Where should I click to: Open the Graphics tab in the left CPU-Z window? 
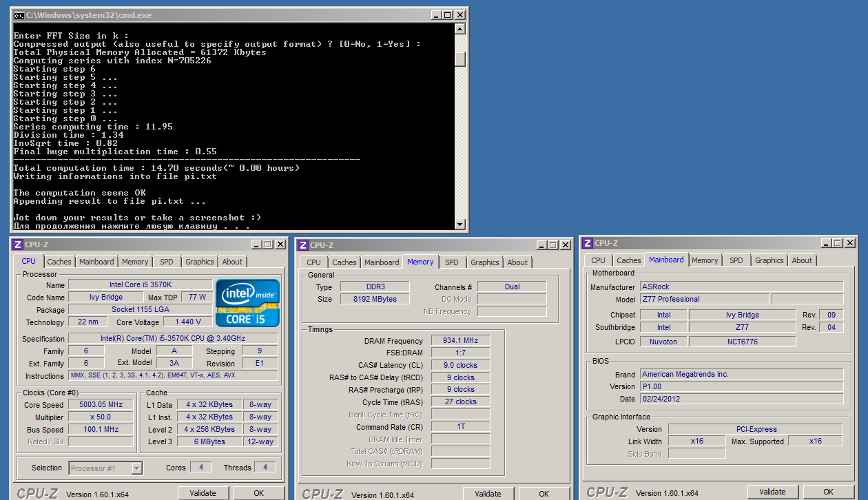coord(200,262)
